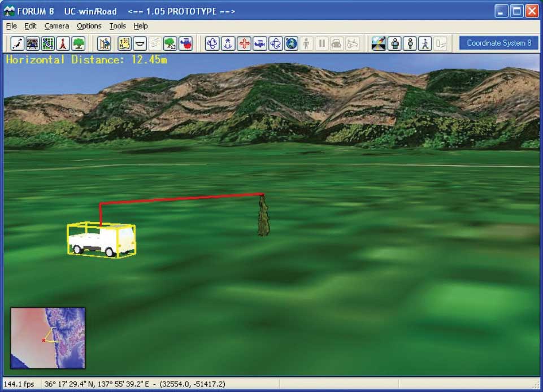The width and height of the screenshot is (543, 392).
Task: Click the cross-section bowl-shaped icon
Action: tap(140, 43)
